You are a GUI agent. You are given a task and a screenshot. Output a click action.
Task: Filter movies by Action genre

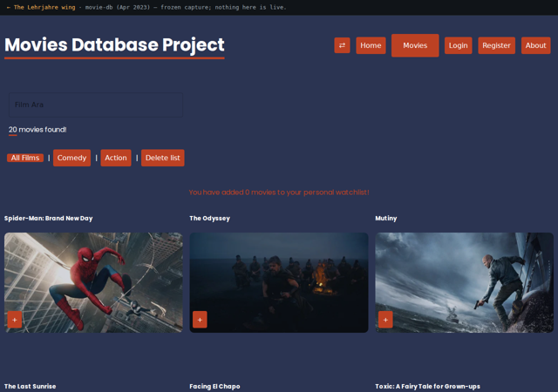click(x=116, y=158)
